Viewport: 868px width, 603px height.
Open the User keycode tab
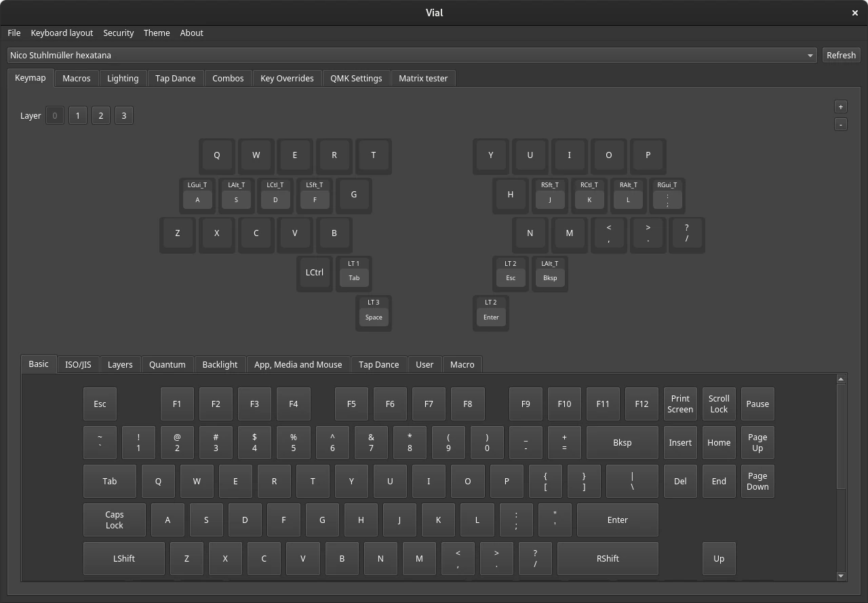coord(425,364)
